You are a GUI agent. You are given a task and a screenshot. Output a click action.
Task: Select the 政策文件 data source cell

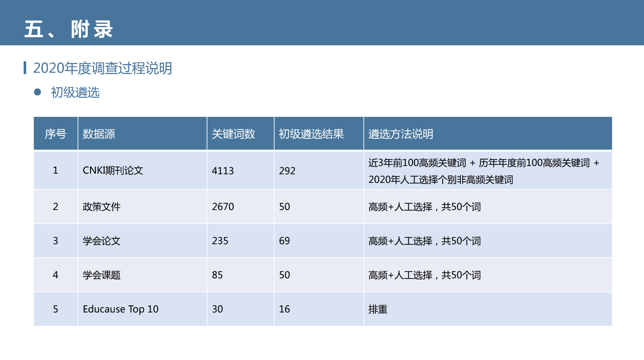[102, 207]
